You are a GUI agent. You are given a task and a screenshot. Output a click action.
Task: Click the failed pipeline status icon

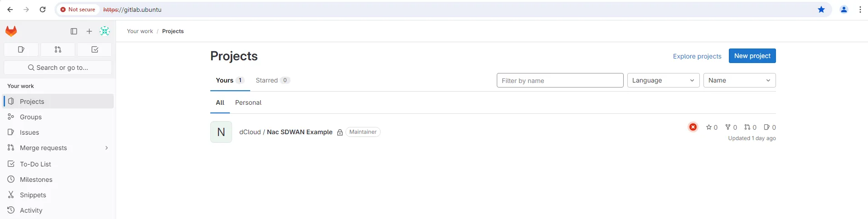click(x=693, y=127)
